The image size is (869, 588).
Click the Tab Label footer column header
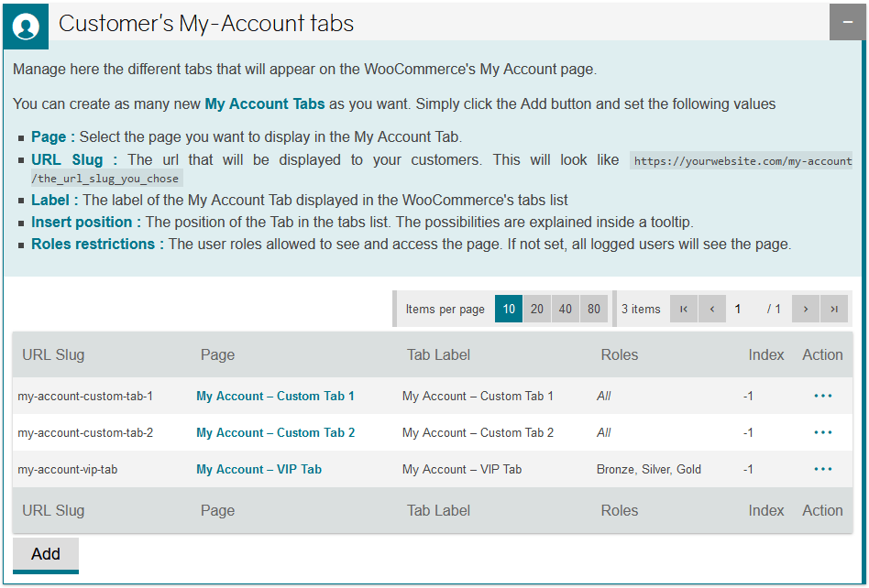(x=438, y=510)
